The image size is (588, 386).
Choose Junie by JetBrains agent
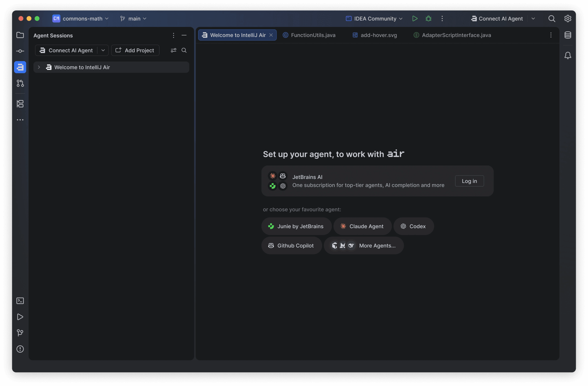click(296, 226)
